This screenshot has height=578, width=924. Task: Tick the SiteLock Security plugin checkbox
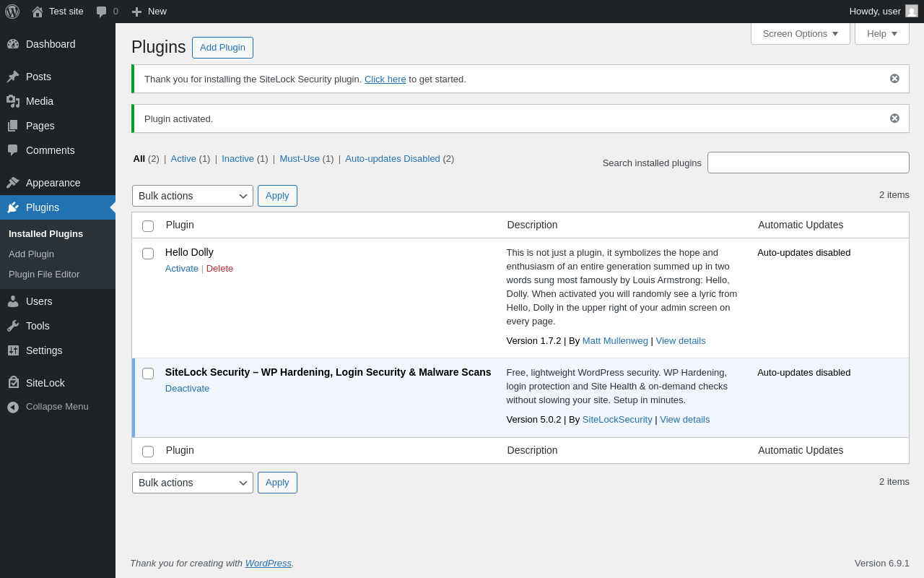coord(148,374)
